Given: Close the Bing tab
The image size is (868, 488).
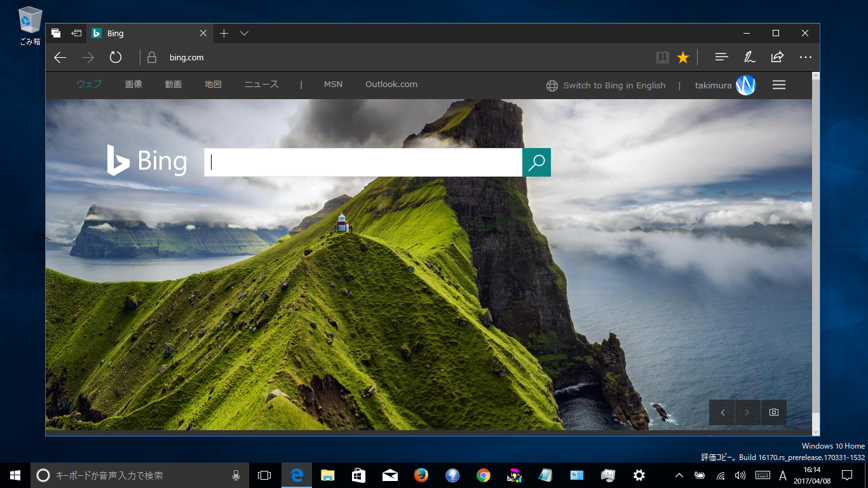Looking at the screenshot, I should tap(203, 33).
